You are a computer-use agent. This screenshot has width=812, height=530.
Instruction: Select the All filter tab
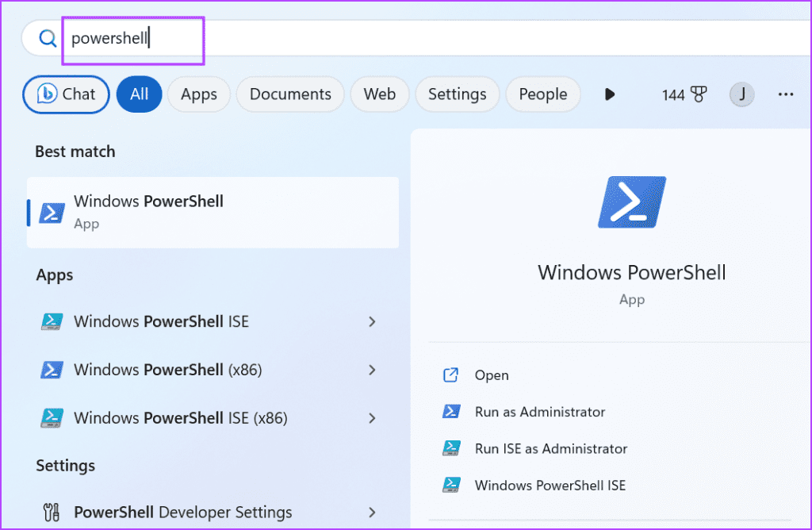pyautogui.click(x=140, y=94)
